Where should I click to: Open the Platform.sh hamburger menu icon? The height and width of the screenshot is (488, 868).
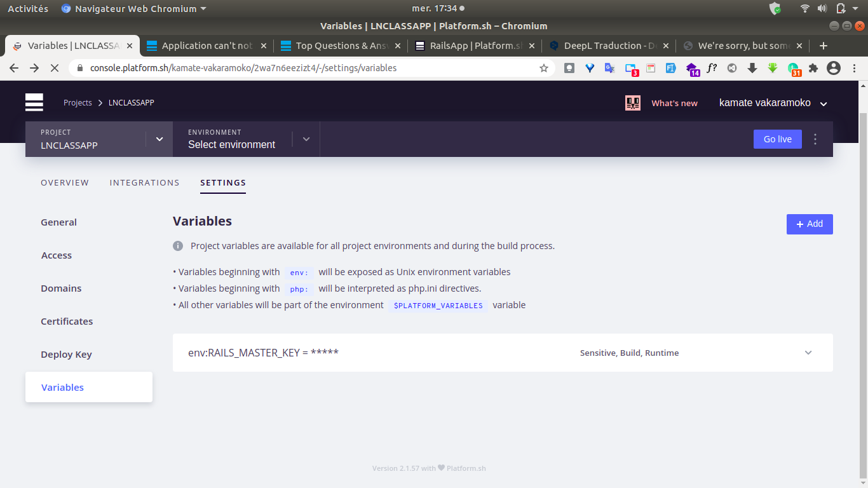(34, 102)
